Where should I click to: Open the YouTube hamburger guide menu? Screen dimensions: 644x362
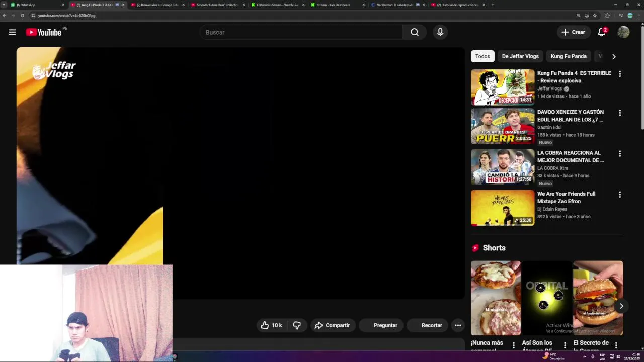[12, 32]
